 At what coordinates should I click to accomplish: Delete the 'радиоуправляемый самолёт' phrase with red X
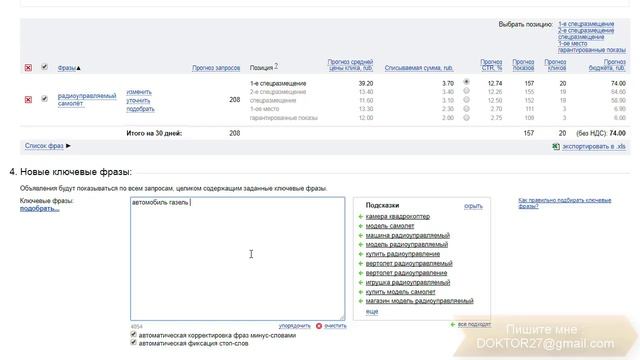(28, 100)
